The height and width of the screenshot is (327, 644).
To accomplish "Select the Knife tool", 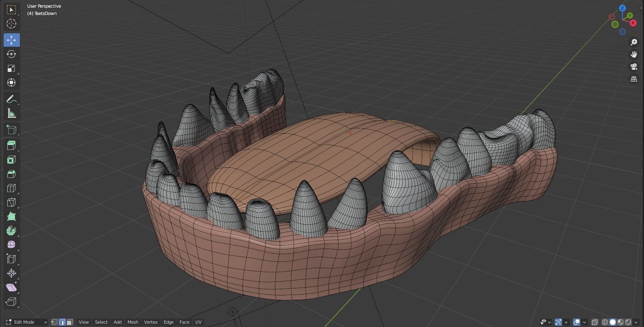I will [x=11, y=202].
